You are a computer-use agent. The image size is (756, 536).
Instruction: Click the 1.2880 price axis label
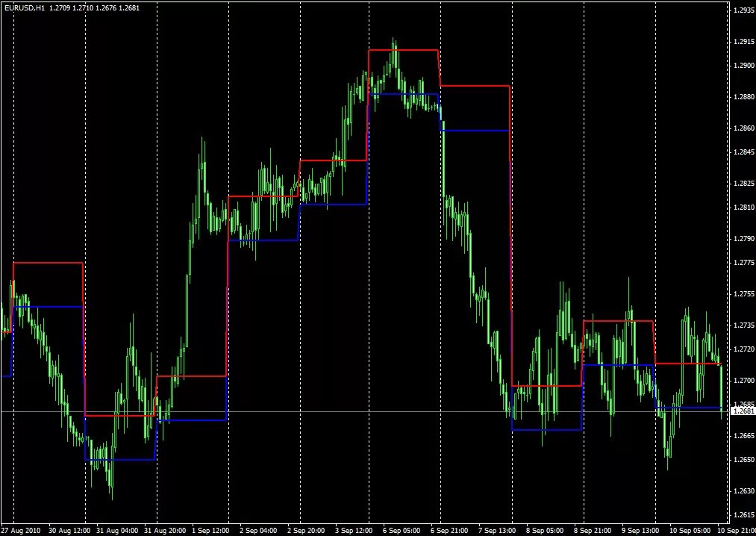(x=744, y=97)
